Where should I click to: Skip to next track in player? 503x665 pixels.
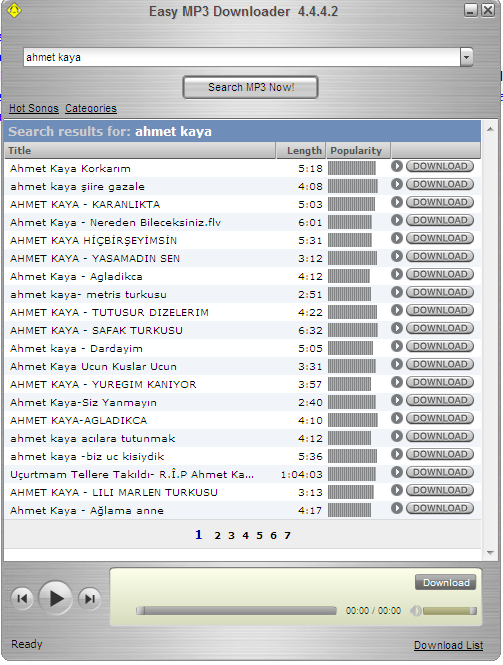89,599
